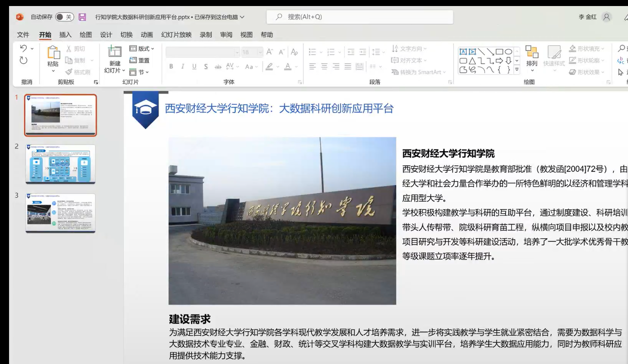Screen dimensions: 628x364
Task: Open the Align Text (对齐文本) dropdown
Action: tap(409, 60)
